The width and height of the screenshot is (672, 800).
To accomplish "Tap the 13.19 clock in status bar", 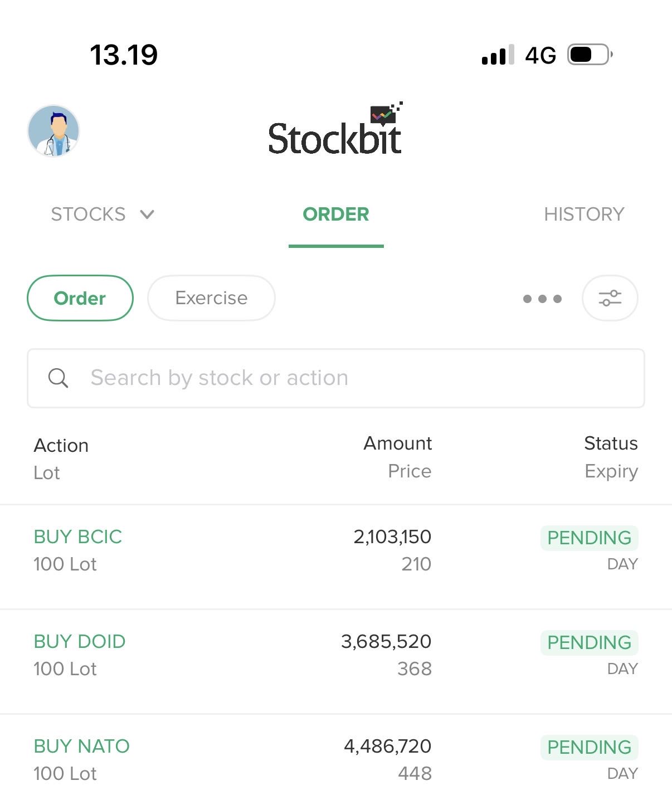I will coord(124,55).
